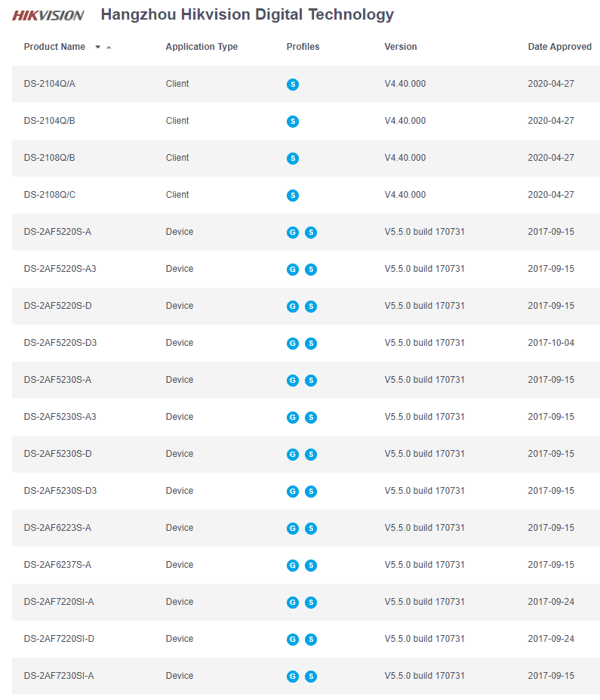Viewport: 600px width, 700px height.
Task: Click the Product Name column header
Action: coord(54,47)
